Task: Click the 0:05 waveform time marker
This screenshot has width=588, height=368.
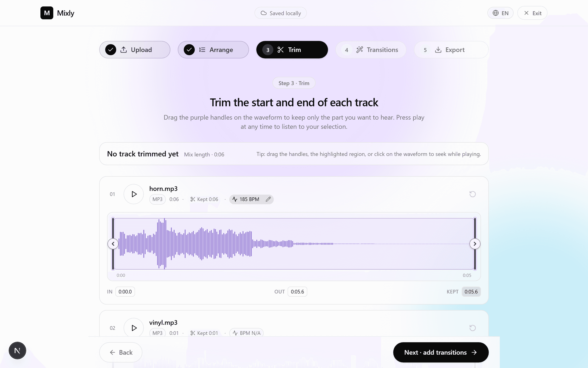Action: coord(467,275)
